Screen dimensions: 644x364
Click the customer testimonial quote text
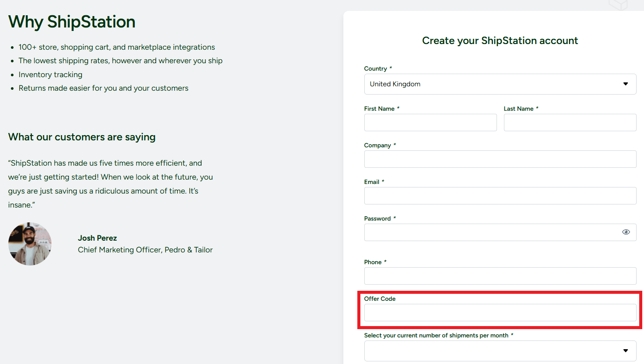click(x=110, y=184)
